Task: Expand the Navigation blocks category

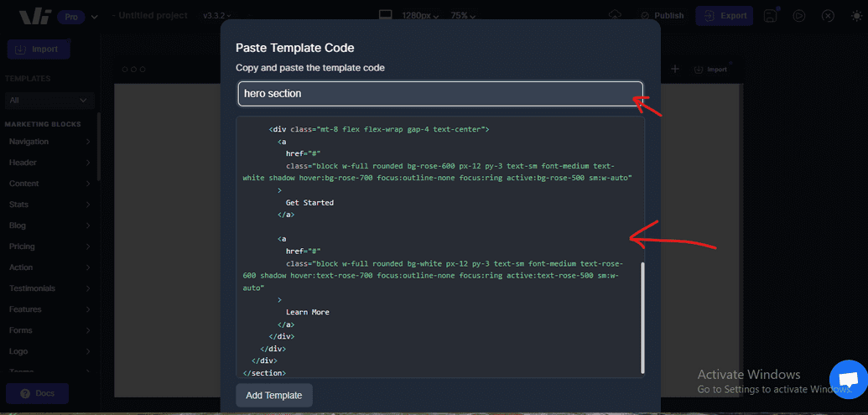Action: (x=49, y=142)
